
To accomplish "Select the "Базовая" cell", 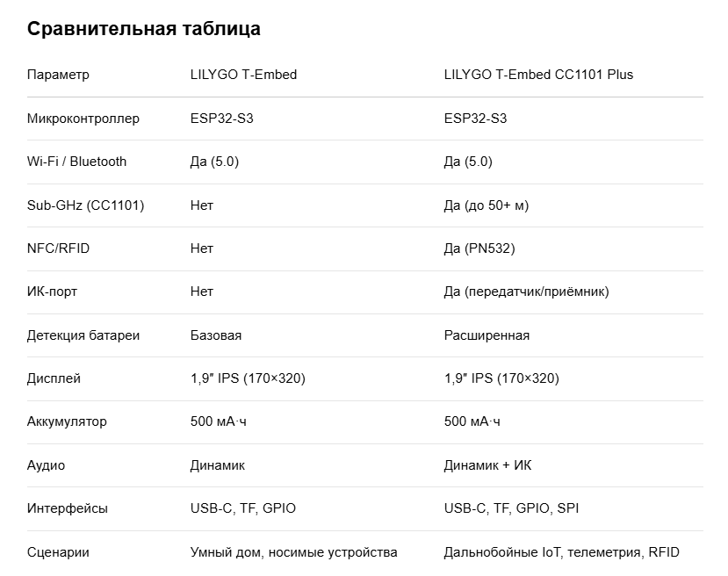I will (x=216, y=335).
